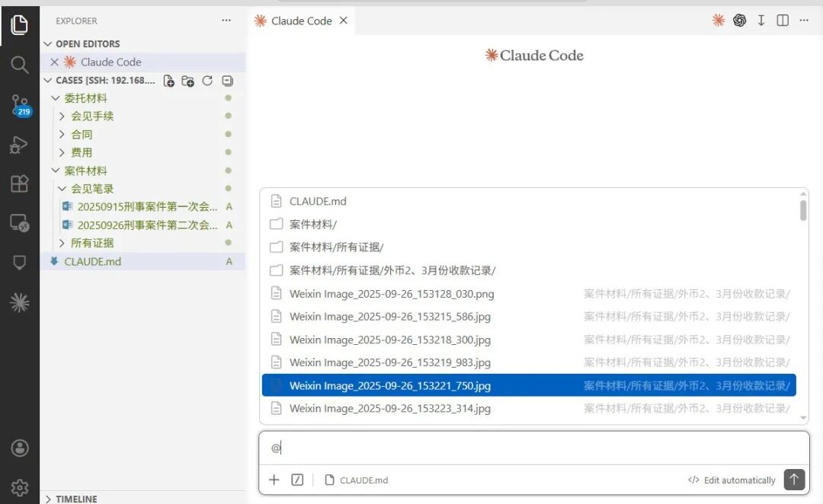This screenshot has height=504, width=823.
Task: Open the Testing shield icon view
Action: [19, 262]
